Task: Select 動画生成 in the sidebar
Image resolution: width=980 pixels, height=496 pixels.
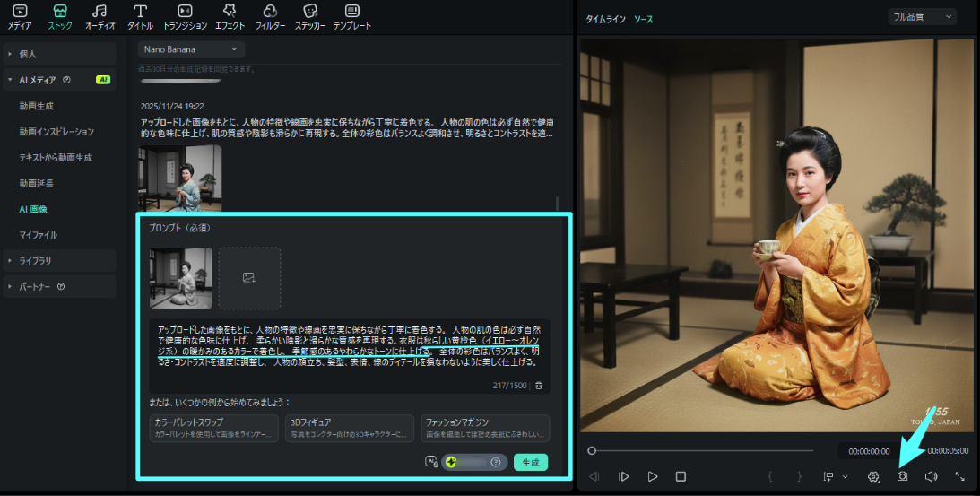Action: coord(36,107)
